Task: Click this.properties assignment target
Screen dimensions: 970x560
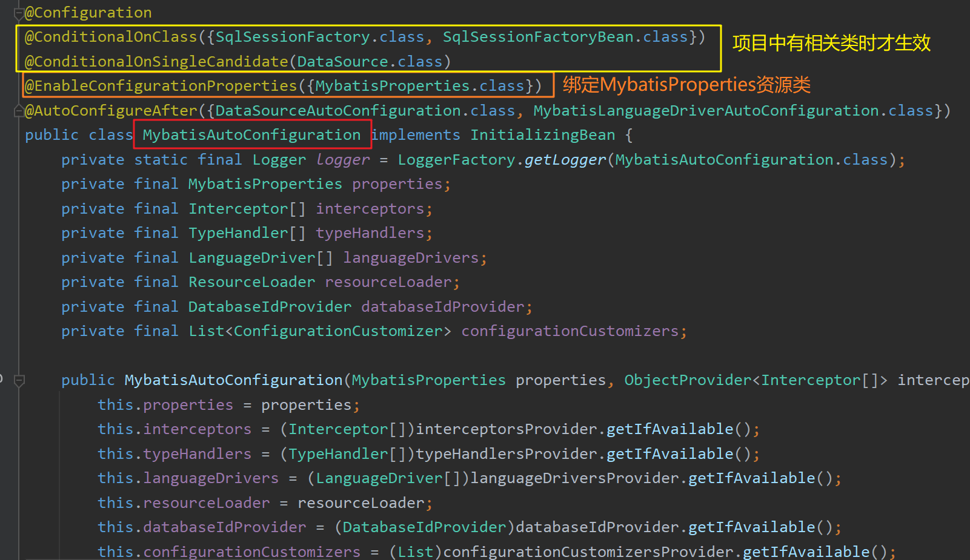Action: [x=165, y=405]
